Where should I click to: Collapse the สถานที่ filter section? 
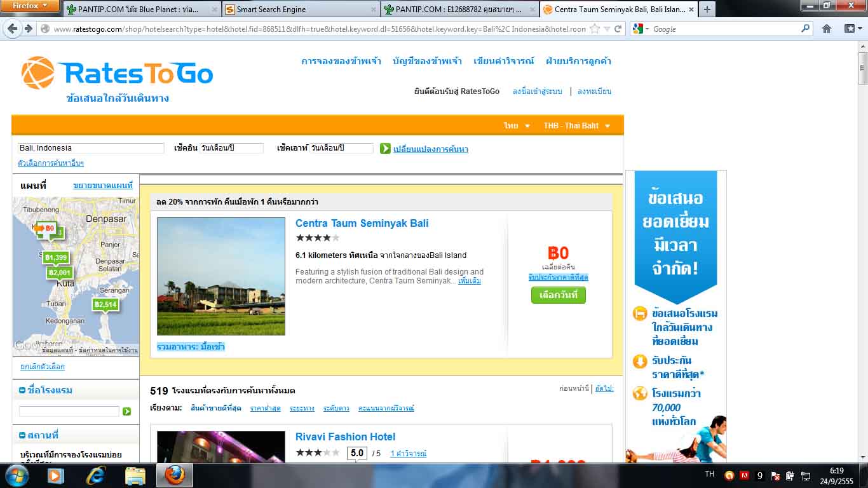(23, 435)
